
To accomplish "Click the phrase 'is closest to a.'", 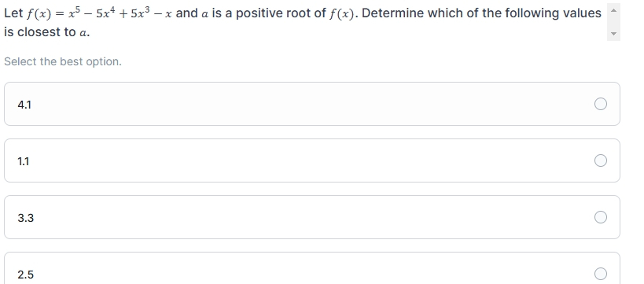I will (x=47, y=32).
